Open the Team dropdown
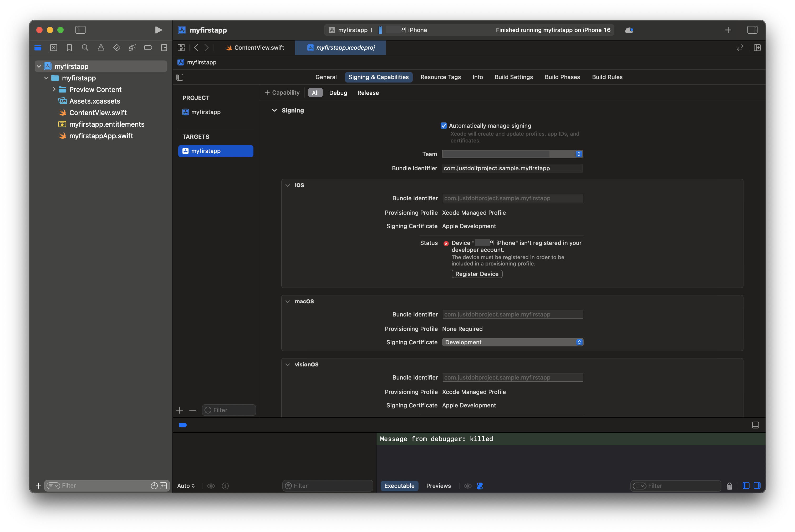 tap(512, 154)
